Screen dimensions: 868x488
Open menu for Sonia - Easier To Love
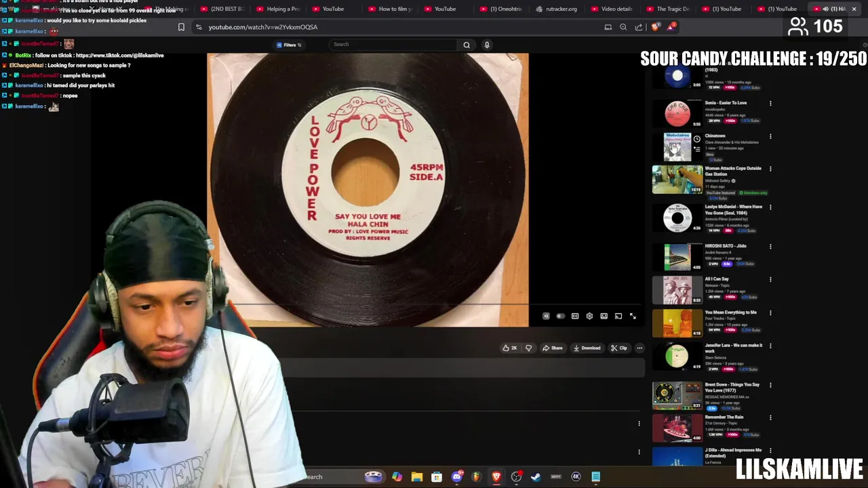770,104
